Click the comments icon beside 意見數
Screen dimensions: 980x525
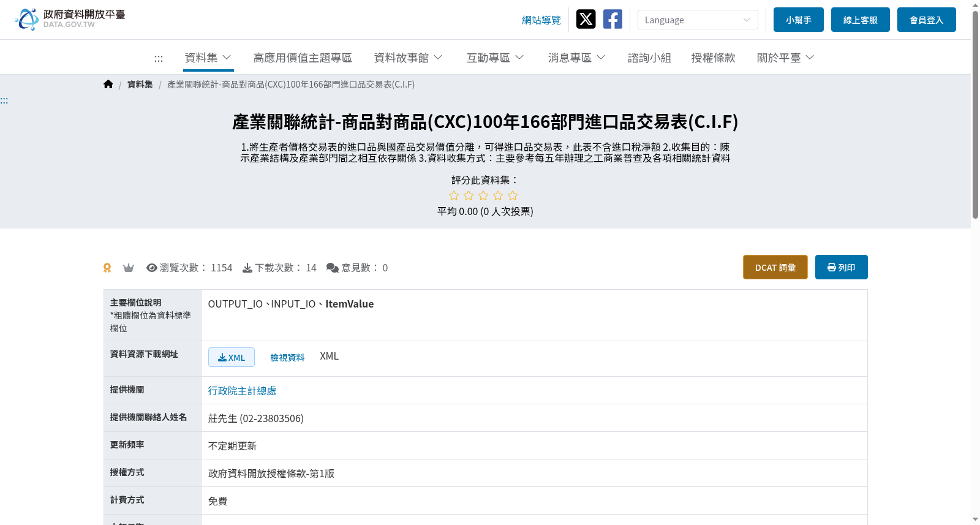333,268
